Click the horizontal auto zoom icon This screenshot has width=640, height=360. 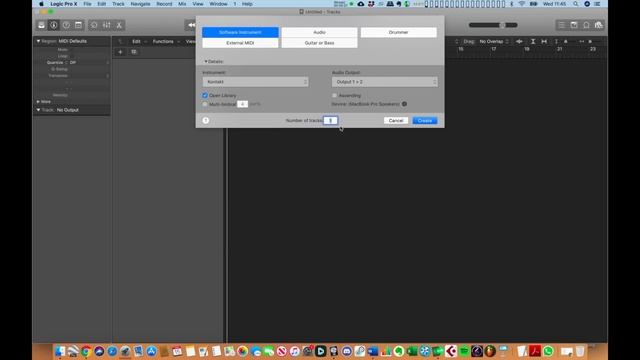544,41
